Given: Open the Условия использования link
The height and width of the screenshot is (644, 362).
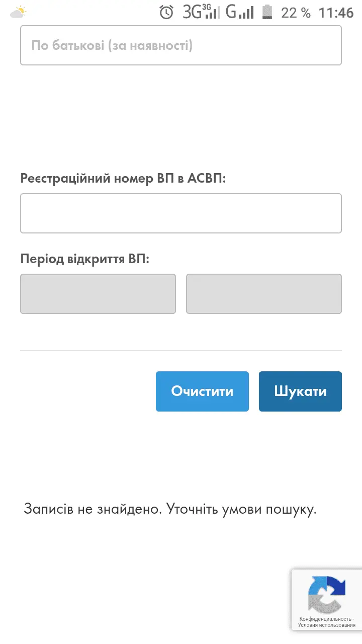Looking at the screenshot, I should [327, 625].
